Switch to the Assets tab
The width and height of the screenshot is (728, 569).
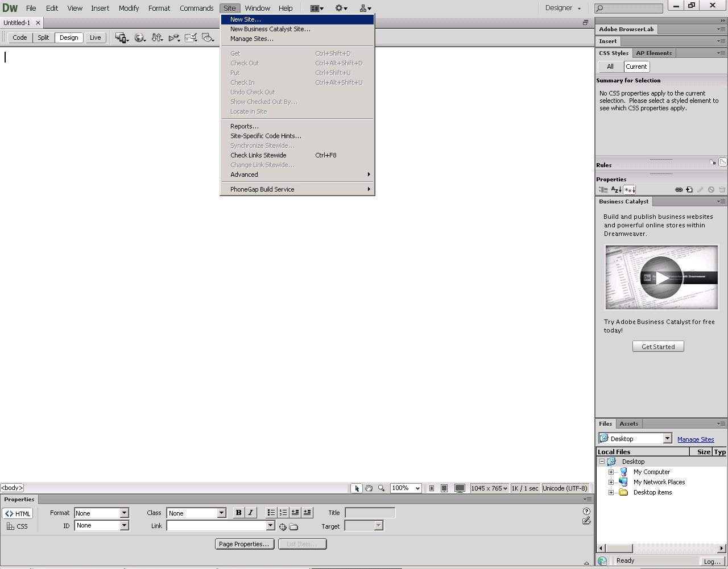point(628,423)
